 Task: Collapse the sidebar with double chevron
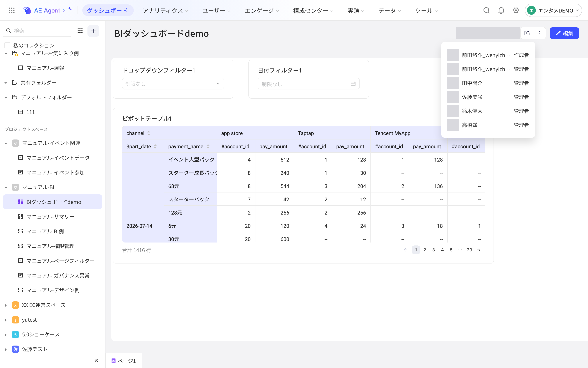[96, 360]
